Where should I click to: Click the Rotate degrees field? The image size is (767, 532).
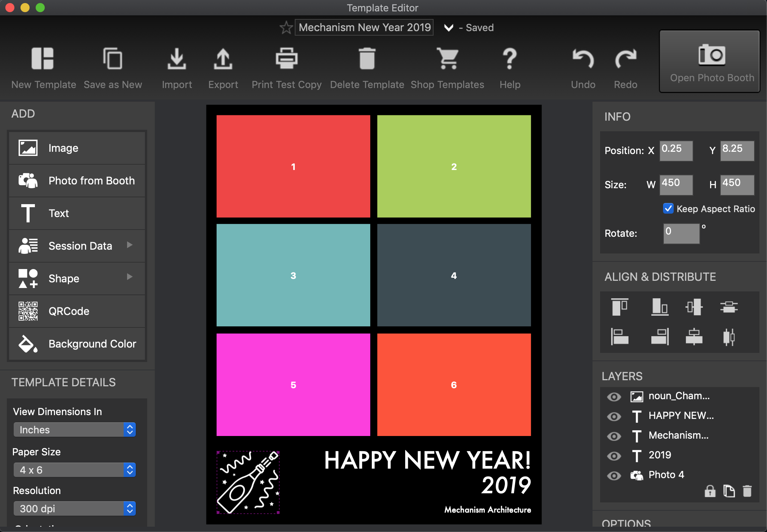click(x=681, y=233)
